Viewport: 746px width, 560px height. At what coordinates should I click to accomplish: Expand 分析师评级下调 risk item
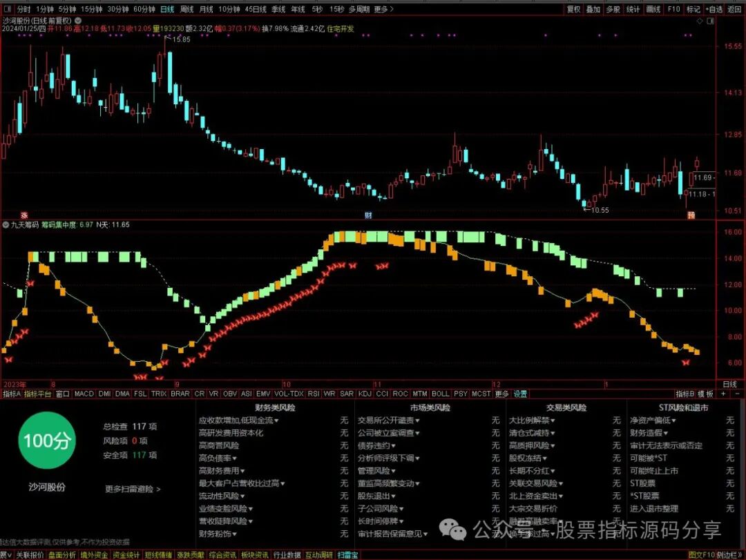[389, 458]
